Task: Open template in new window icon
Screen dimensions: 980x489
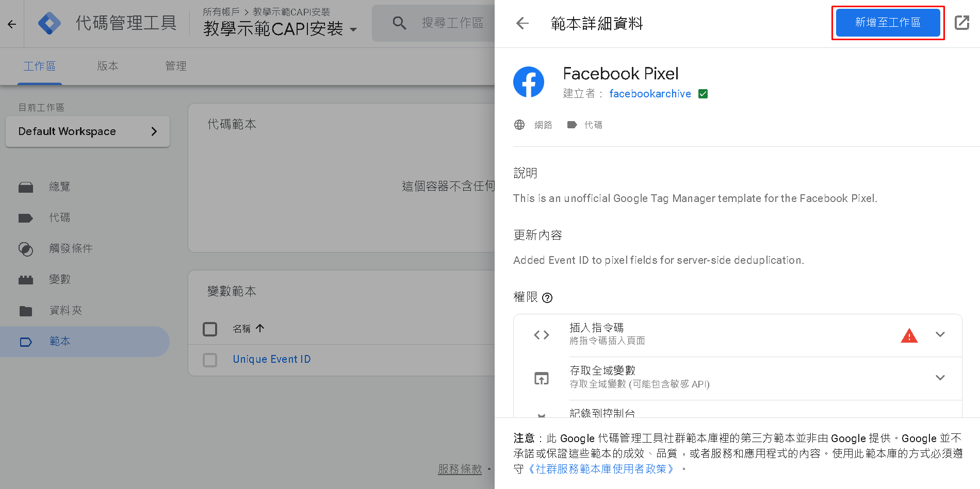Action: pos(962,23)
